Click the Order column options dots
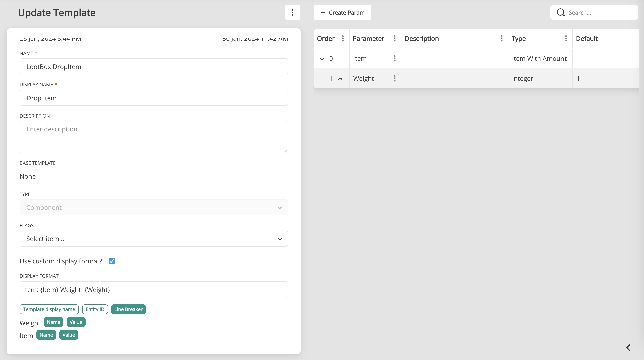644x360 pixels. (343, 38)
